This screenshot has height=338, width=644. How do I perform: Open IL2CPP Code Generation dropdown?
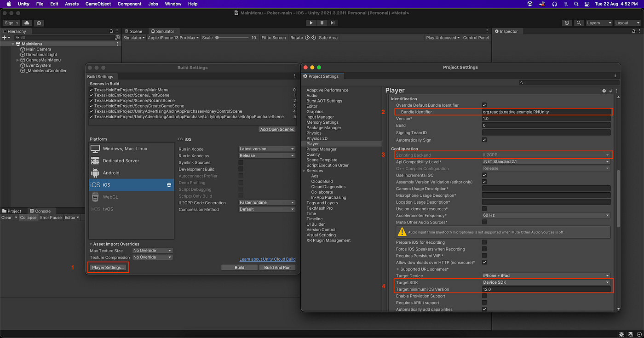click(x=267, y=202)
